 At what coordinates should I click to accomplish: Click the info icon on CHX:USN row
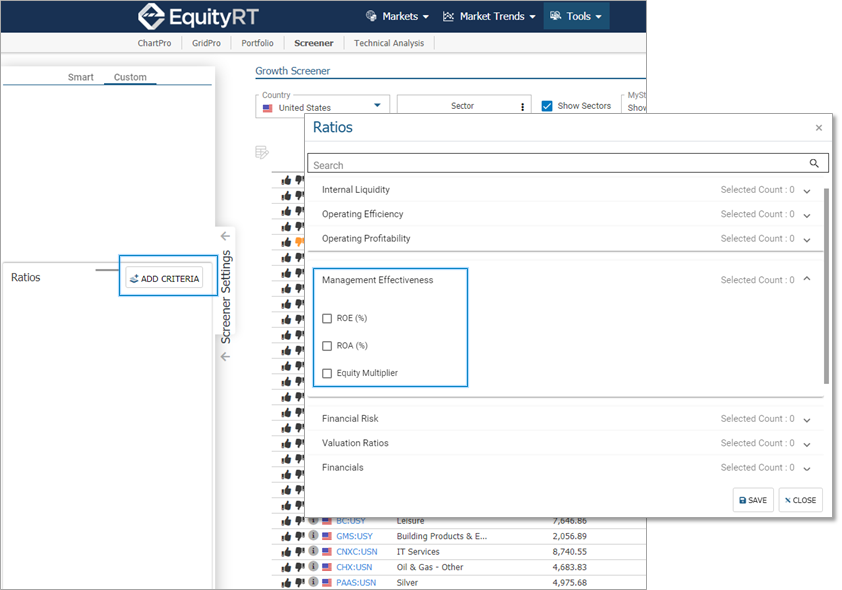(313, 566)
